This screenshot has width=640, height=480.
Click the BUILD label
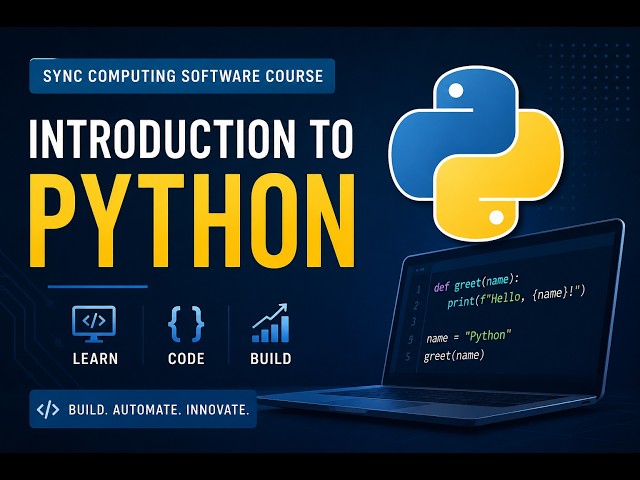pyautogui.click(x=271, y=359)
